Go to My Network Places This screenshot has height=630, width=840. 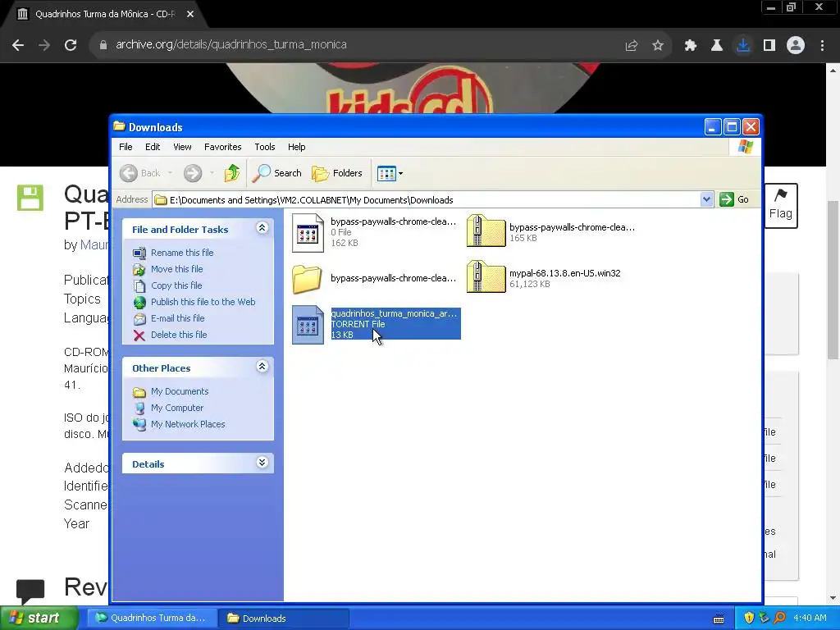pyautogui.click(x=188, y=424)
